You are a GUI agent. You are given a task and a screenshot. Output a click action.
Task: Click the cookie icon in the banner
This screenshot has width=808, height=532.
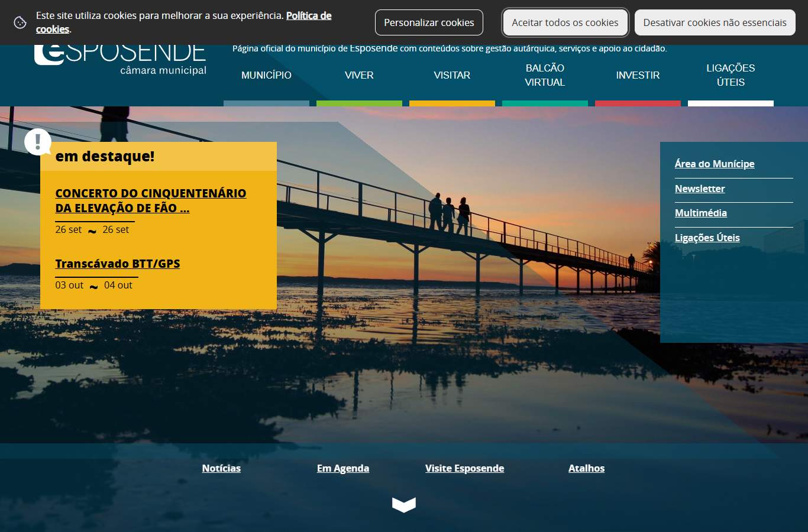tap(20, 22)
